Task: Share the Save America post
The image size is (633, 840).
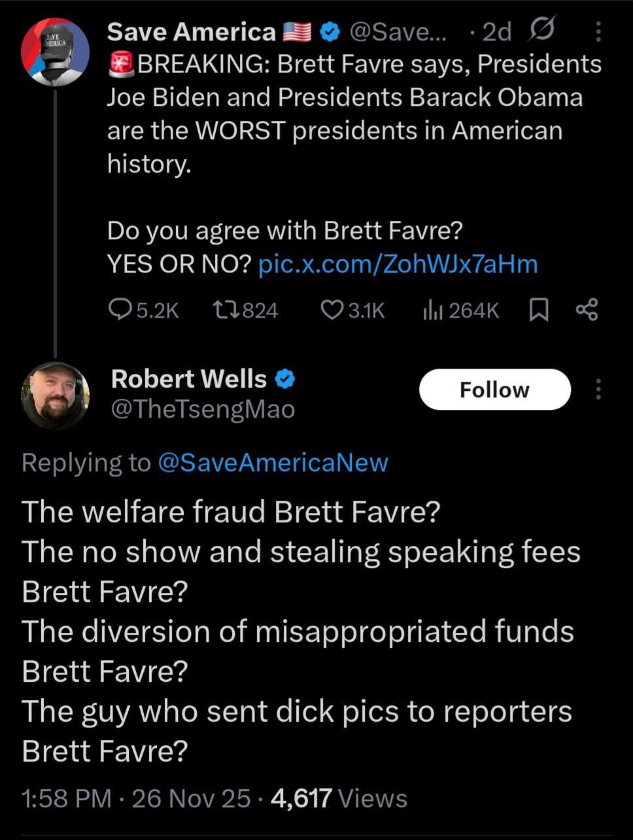Action: tap(587, 311)
